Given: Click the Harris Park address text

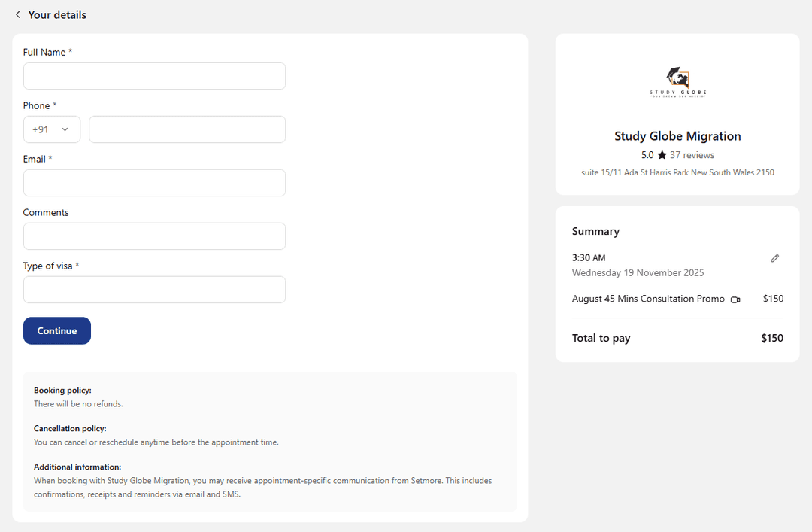Looking at the screenshot, I should 677,172.
